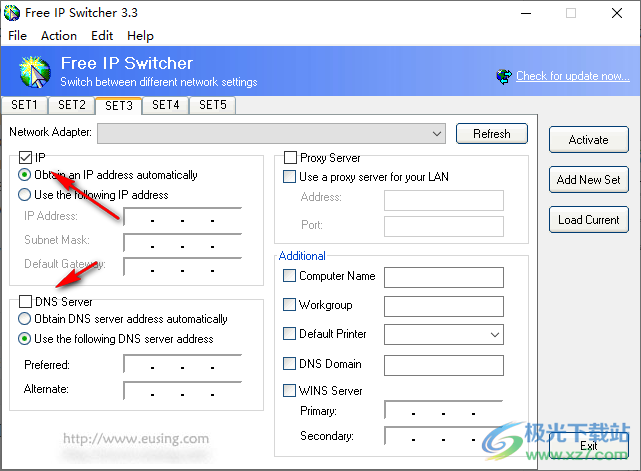
Task: Open the File menu
Action: coord(18,36)
